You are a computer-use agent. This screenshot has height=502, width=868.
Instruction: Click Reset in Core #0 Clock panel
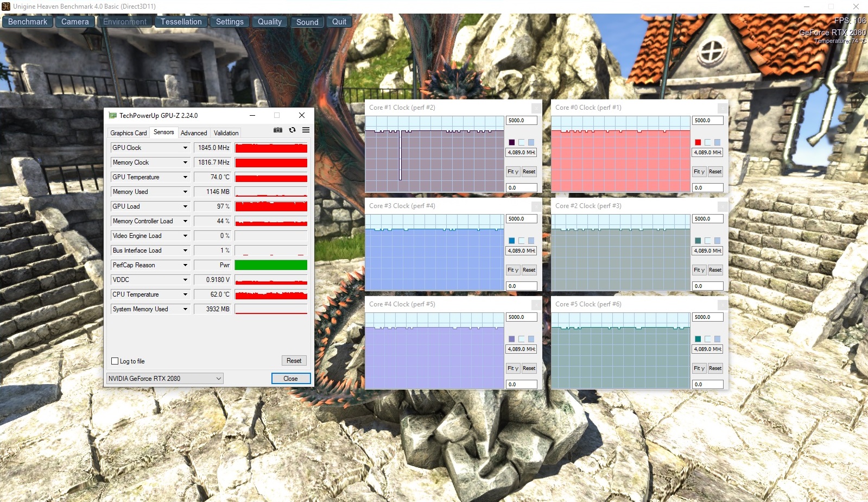pos(715,172)
